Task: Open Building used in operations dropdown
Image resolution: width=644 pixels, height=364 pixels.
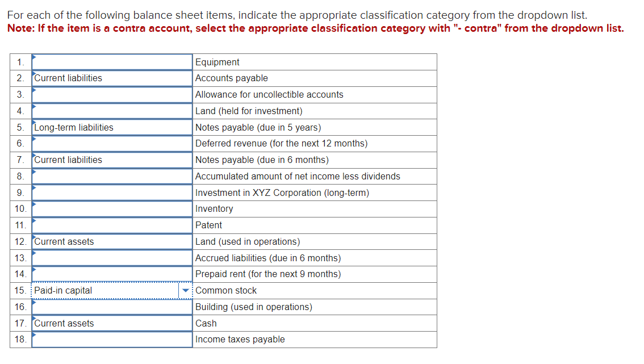Action: coord(111,307)
